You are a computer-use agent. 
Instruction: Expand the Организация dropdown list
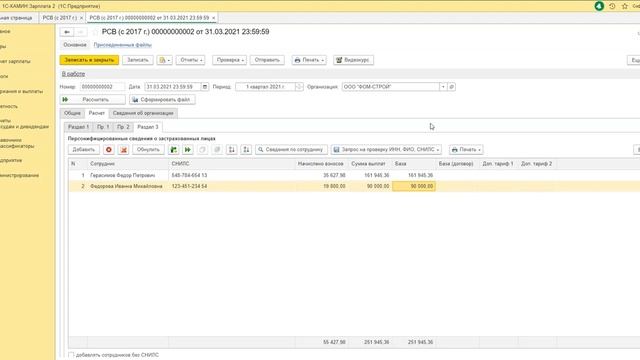click(x=443, y=87)
